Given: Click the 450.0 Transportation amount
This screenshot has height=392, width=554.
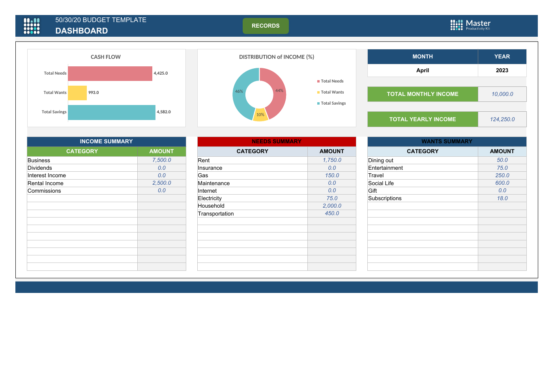Looking at the screenshot, I should (332, 214).
